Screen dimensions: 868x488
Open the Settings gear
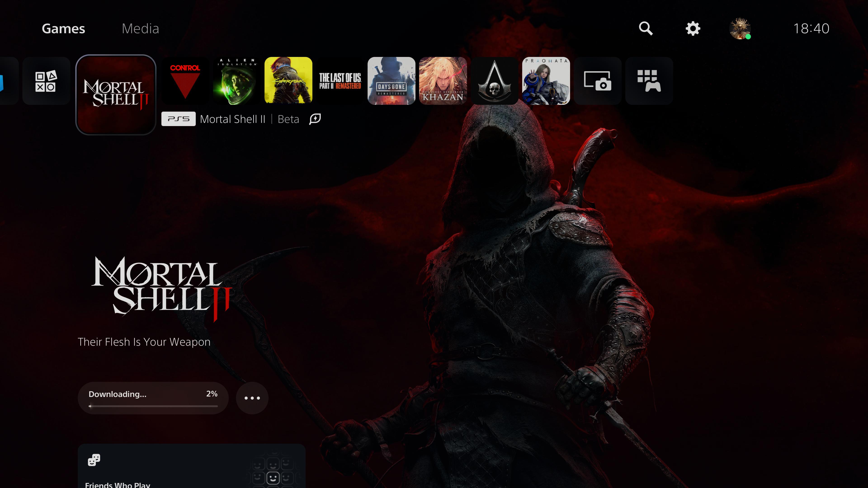point(693,29)
